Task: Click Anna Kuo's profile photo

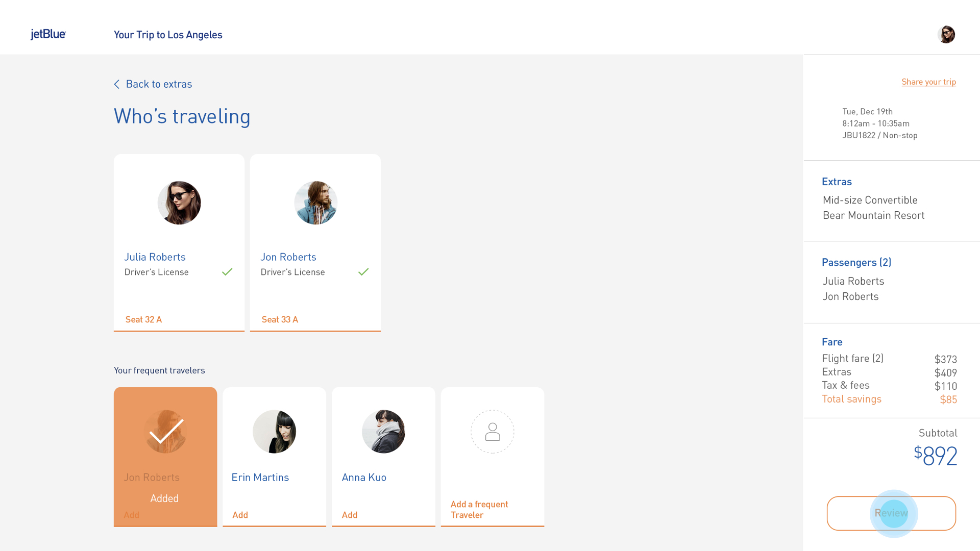Action: point(383,432)
